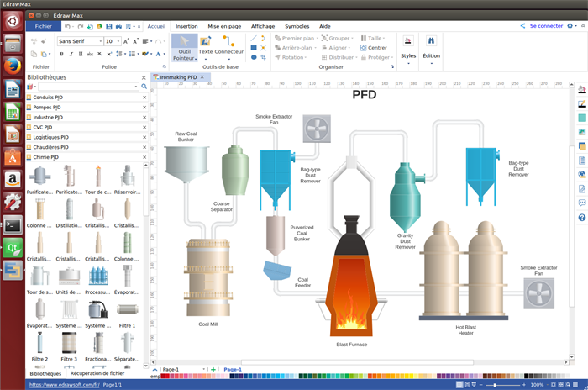588x390 pixels.
Task: Click the Texte tool icon
Action: (x=206, y=42)
